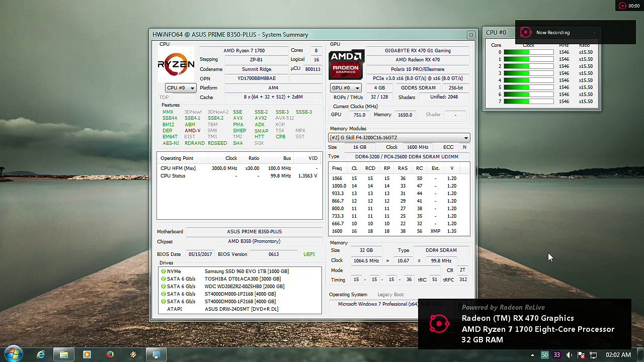The width and height of the screenshot is (644, 362).
Task: Click the ASUS PRIME B350-PLUS motherboard field
Action: (254, 232)
